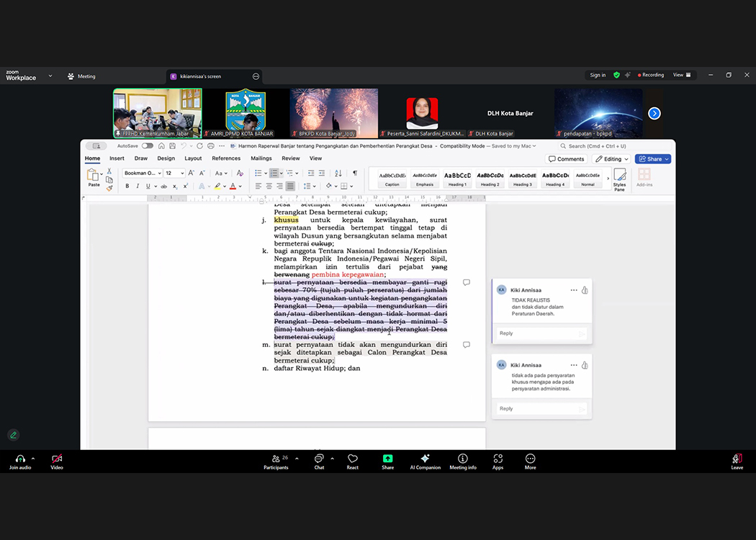
Task: Open Meeting info
Action: click(x=462, y=459)
